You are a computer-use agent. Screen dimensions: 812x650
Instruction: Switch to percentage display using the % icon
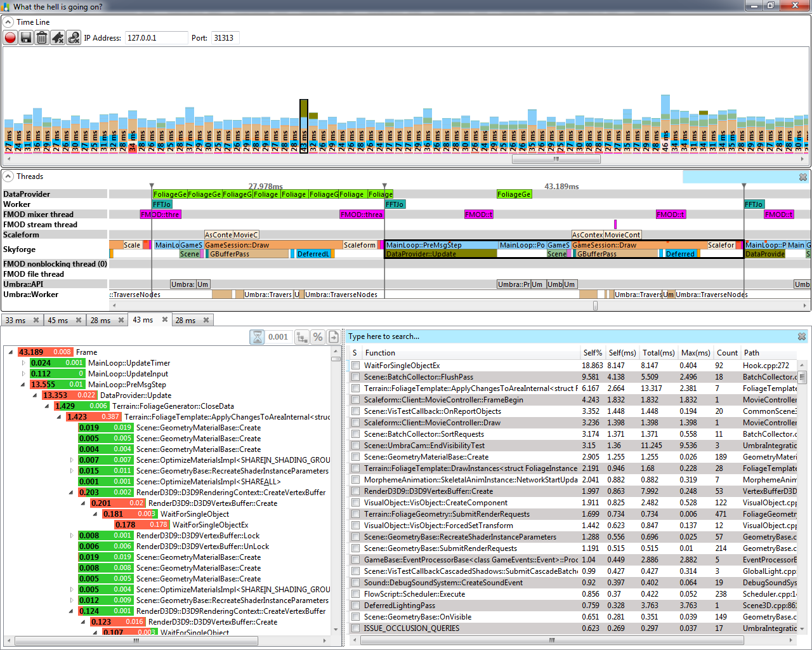click(318, 337)
